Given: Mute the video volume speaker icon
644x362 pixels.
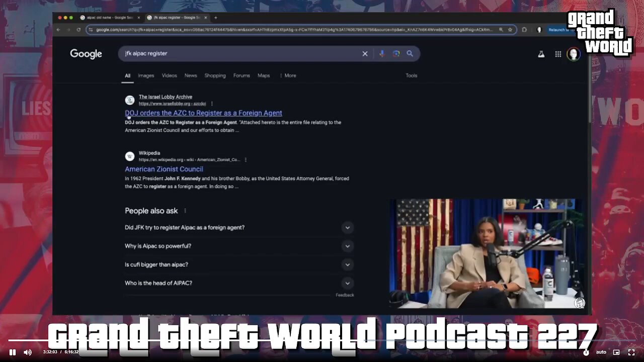Looking at the screenshot, I should coord(28,352).
